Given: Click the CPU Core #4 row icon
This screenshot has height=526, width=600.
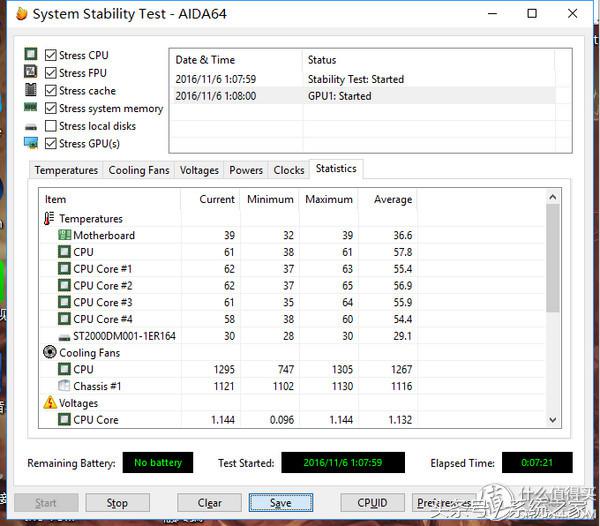Looking at the screenshot, I should [x=64, y=319].
